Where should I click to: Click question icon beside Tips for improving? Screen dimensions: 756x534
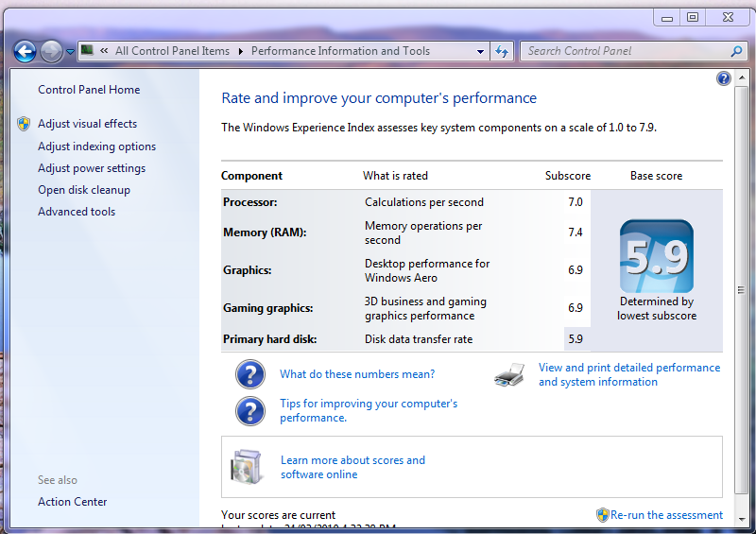(250, 411)
